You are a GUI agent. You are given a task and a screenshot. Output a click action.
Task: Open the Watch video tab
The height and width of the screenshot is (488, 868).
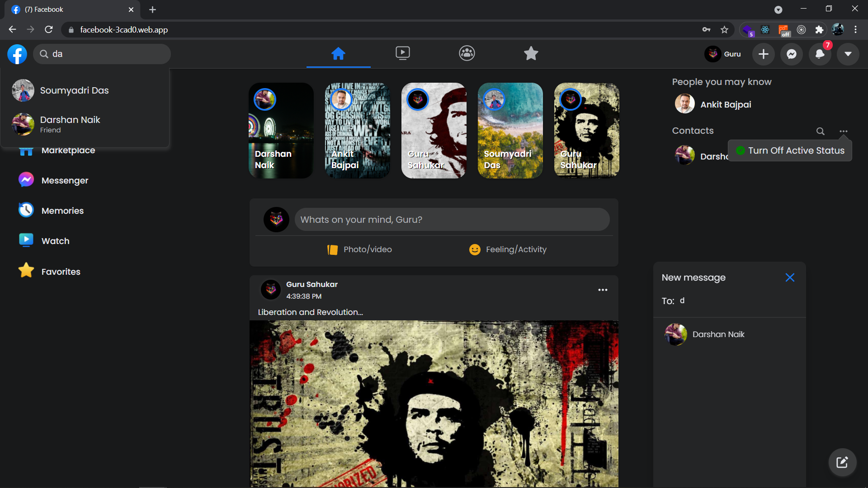[x=402, y=54]
